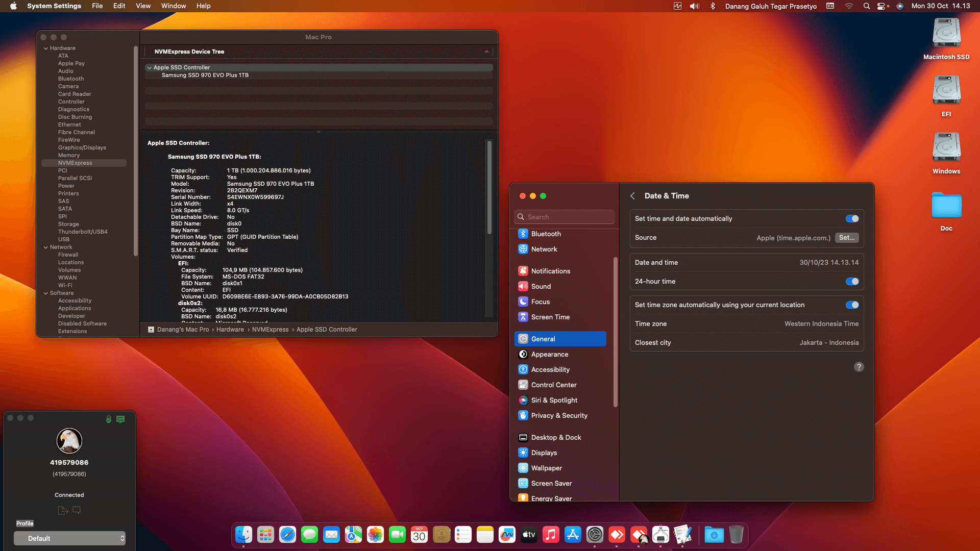
Task: Select the Doc folder on desktop
Action: [946, 211]
